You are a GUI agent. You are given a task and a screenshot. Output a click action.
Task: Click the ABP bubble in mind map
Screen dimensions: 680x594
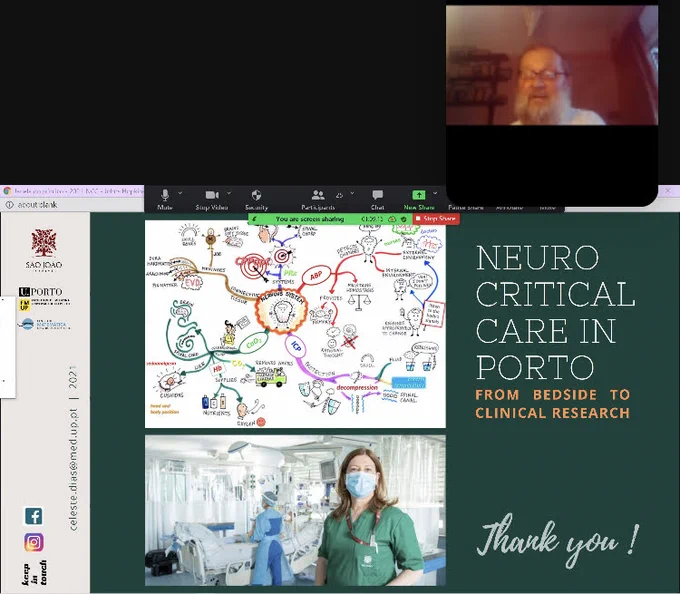pos(317,275)
